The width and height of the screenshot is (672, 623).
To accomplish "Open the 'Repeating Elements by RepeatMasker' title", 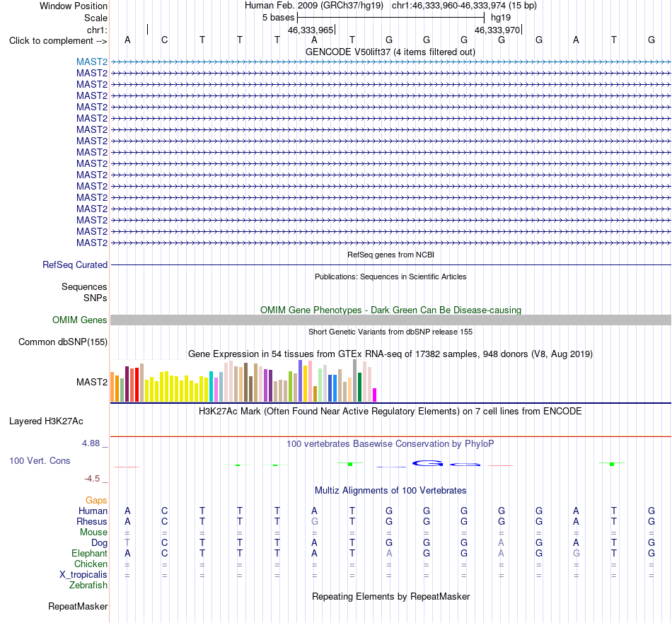I will (x=391, y=596).
